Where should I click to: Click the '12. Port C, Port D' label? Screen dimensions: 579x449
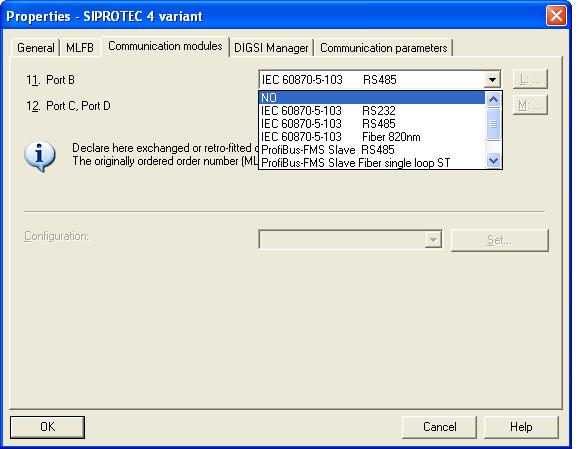pos(68,106)
